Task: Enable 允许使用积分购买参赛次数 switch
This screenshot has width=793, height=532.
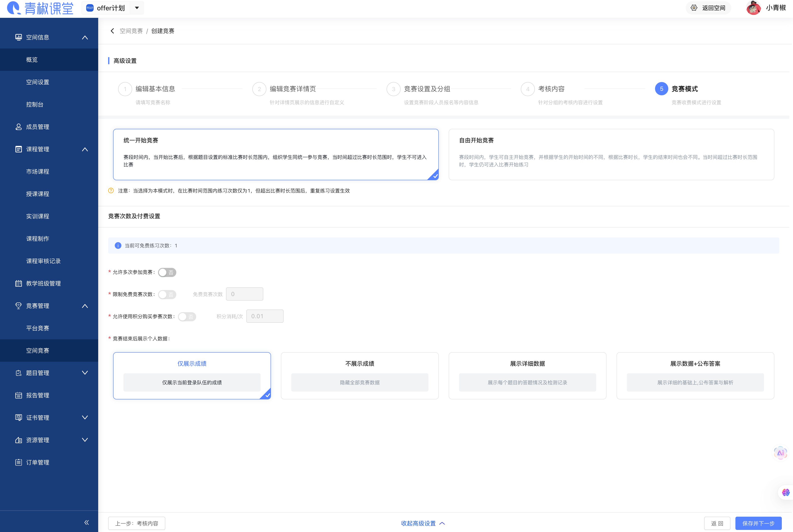Action: (x=187, y=317)
